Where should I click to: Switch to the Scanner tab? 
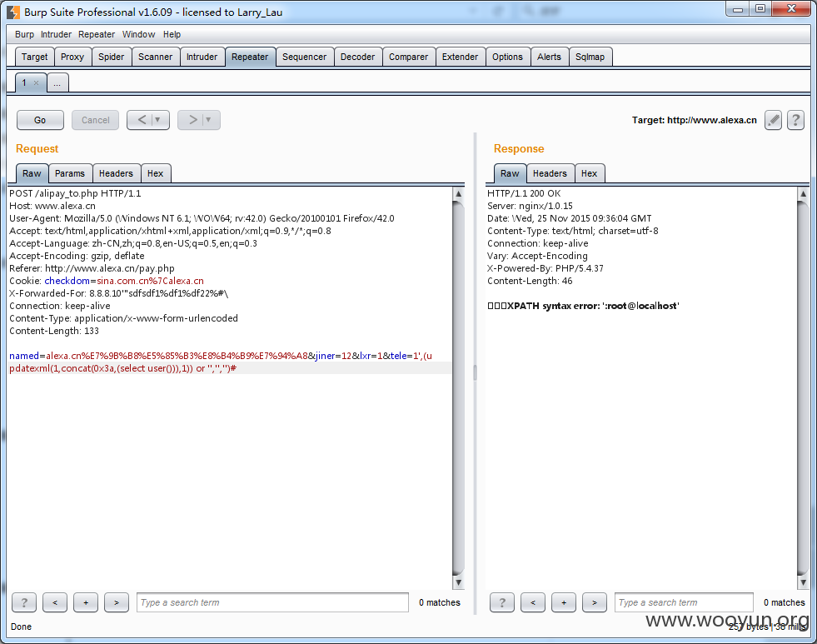pyautogui.click(x=155, y=57)
